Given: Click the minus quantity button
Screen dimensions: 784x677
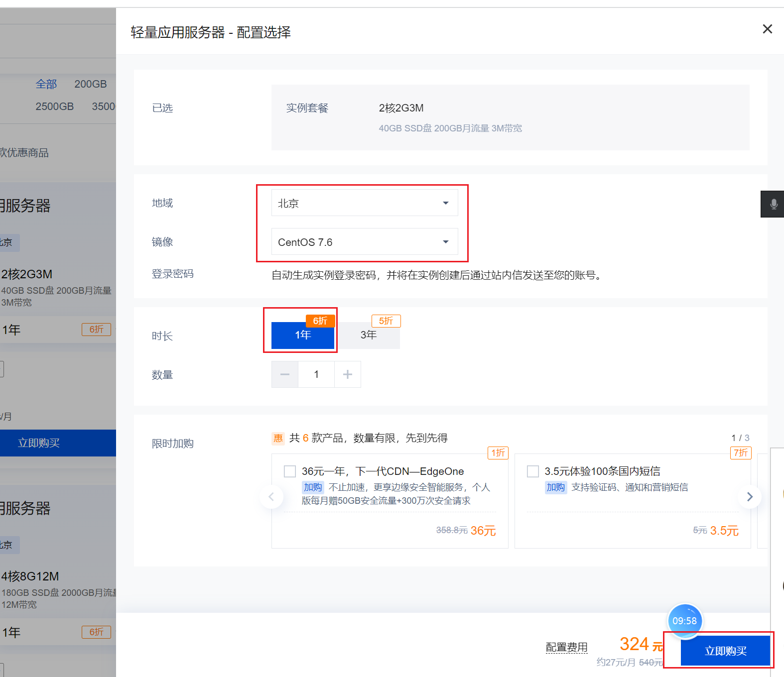Looking at the screenshot, I should tap(285, 374).
